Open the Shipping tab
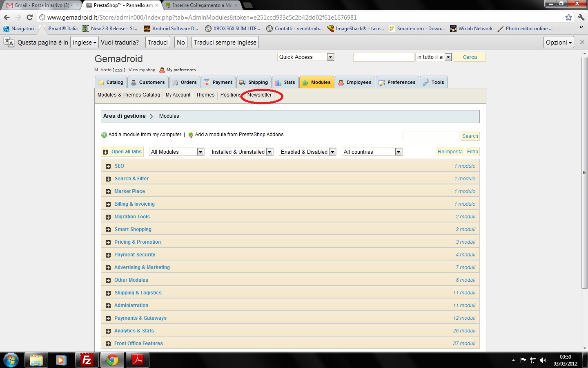The width and height of the screenshot is (588, 368). (254, 82)
